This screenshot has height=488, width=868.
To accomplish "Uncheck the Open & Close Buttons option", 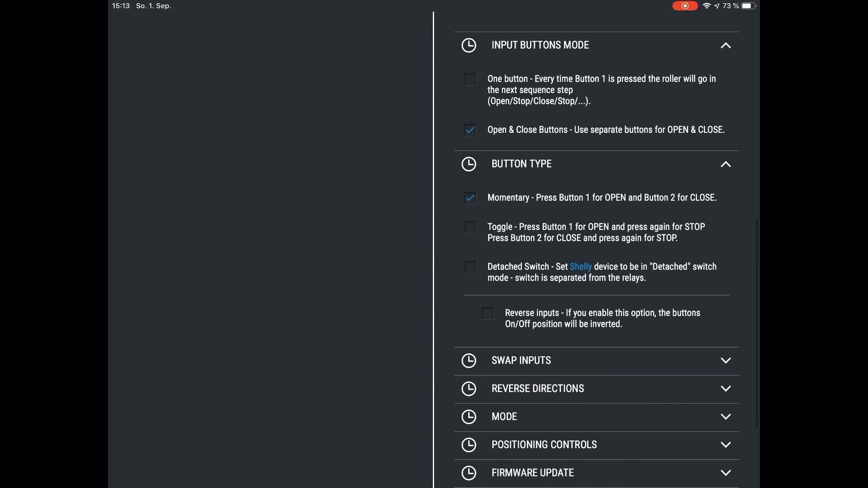I will pos(470,130).
